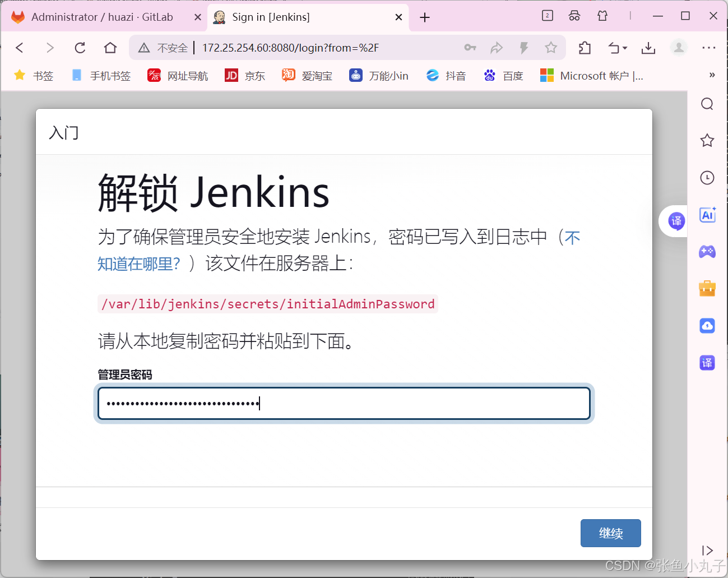
Task: Expand more bookmarks chevron
Action: 712,75
